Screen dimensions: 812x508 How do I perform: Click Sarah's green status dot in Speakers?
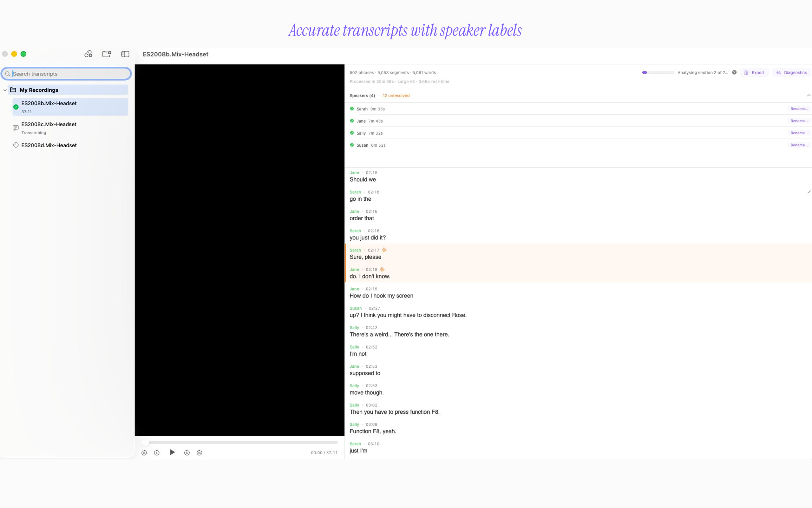pyautogui.click(x=352, y=109)
